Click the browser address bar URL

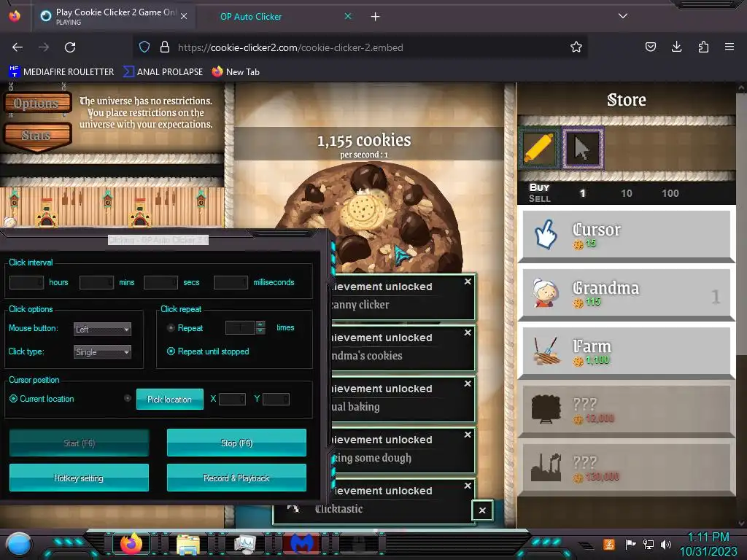click(x=290, y=47)
